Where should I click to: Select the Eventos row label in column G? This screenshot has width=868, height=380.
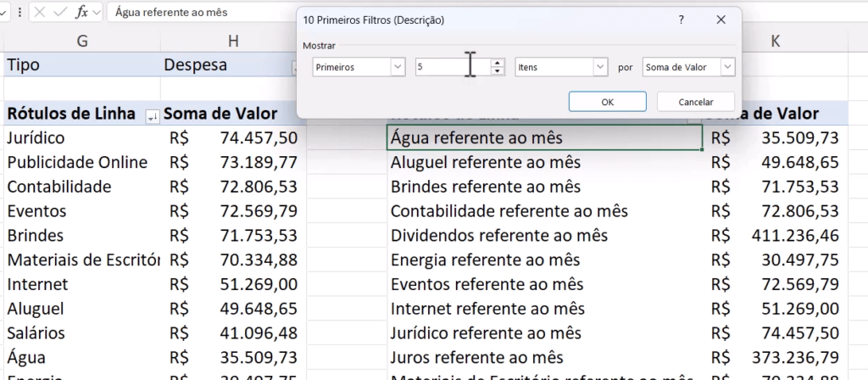pyautogui.click(x=82, y=211)
